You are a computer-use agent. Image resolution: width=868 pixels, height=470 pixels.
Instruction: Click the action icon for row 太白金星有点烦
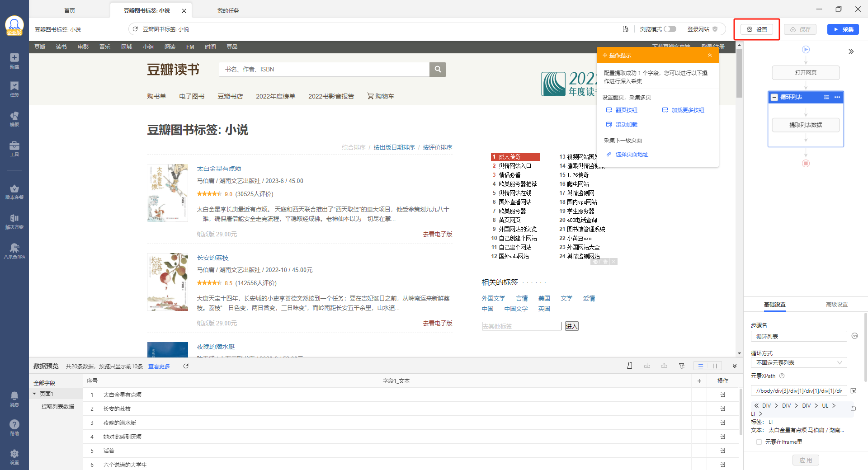click(x=723, y=395)
